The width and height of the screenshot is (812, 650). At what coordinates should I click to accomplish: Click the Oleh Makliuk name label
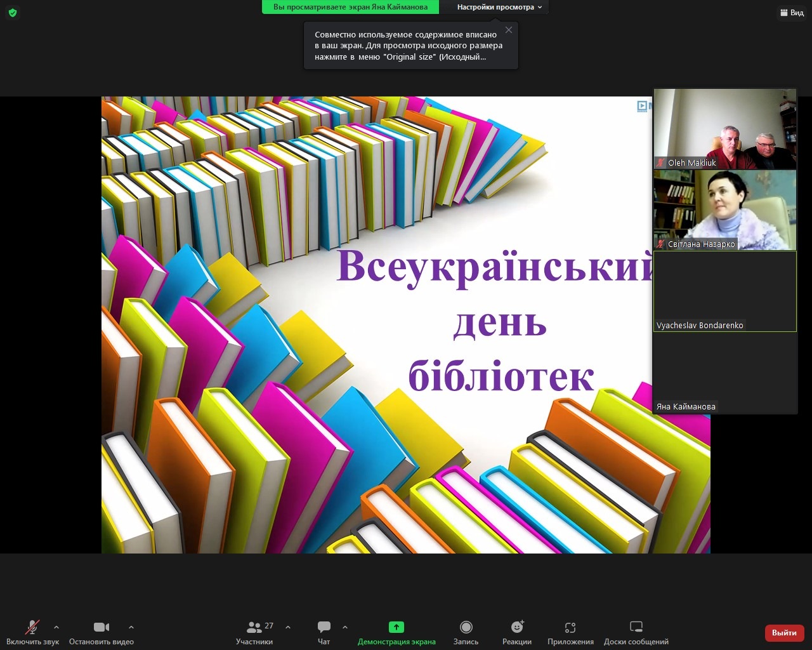click(x=692, y=163)
